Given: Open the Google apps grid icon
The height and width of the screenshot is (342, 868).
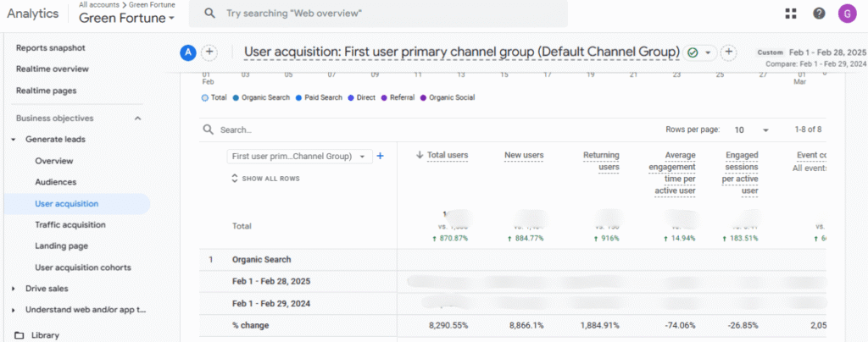Looking at the screenshot, I should click(791, 14).
